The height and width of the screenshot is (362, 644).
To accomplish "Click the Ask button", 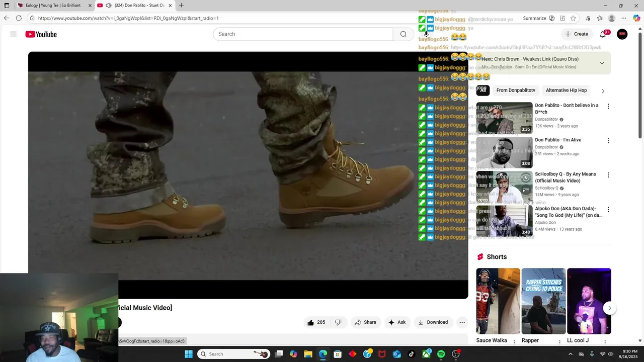I will coord(396,322).
